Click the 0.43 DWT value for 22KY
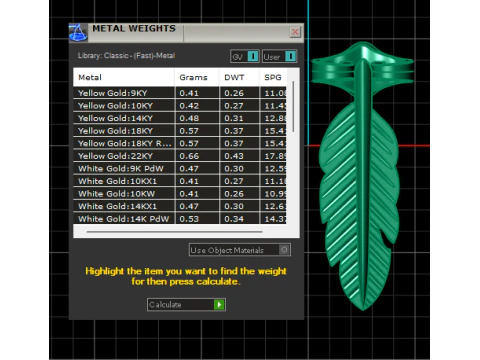Image resolution: width=480 pixels, height=360 pixels. pos(234,156)
